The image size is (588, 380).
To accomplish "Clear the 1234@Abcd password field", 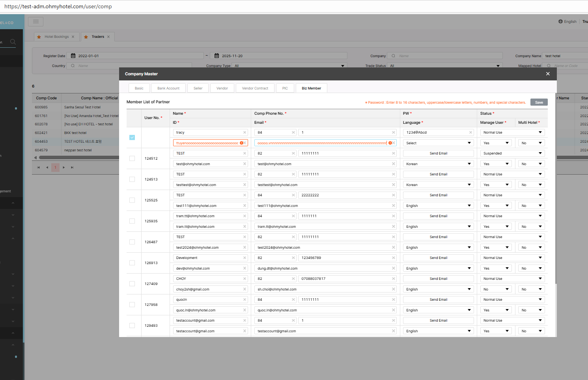I will point(470,132).
